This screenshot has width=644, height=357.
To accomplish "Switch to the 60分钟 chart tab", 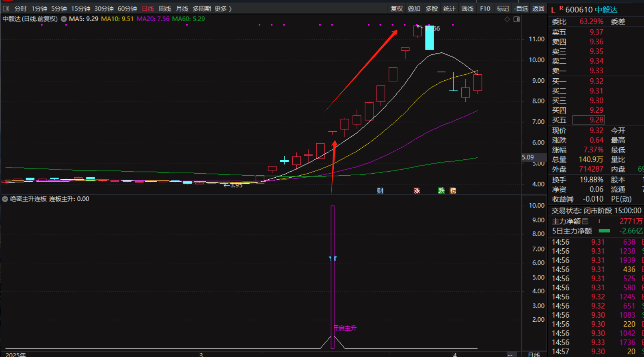I will pos(127,9).
